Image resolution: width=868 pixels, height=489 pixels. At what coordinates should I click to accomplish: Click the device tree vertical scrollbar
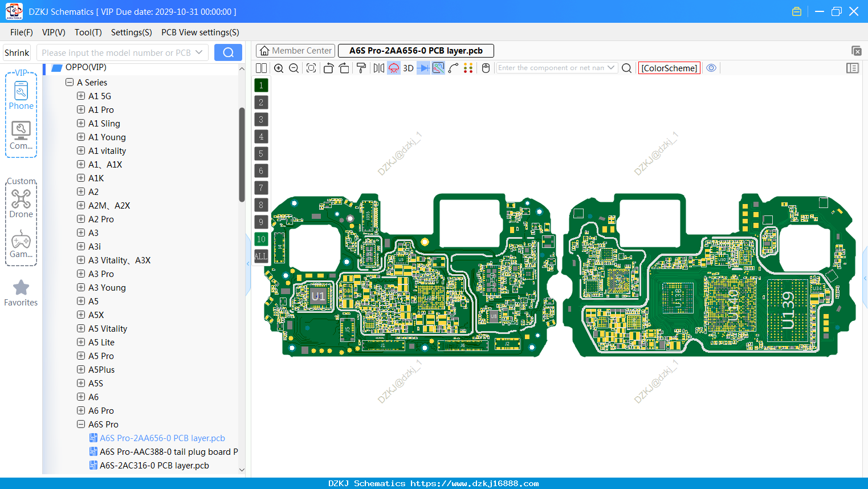pos(242,155)
